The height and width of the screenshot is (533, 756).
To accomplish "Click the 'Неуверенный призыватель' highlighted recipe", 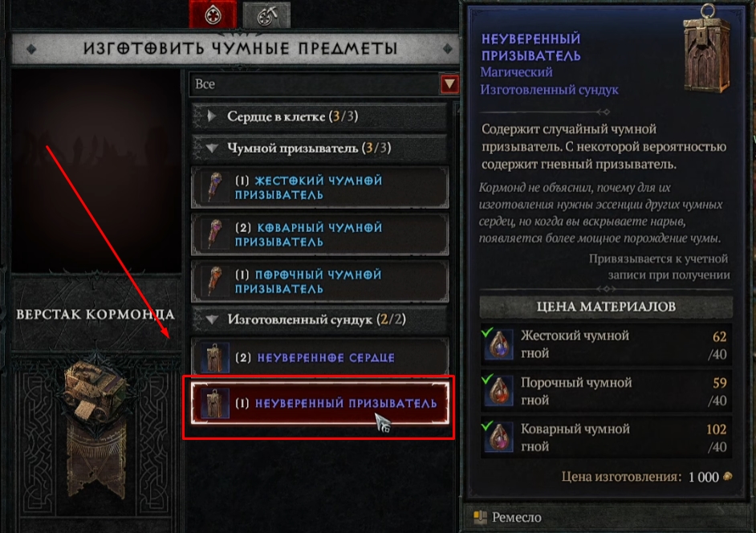I will coord(319,403).
